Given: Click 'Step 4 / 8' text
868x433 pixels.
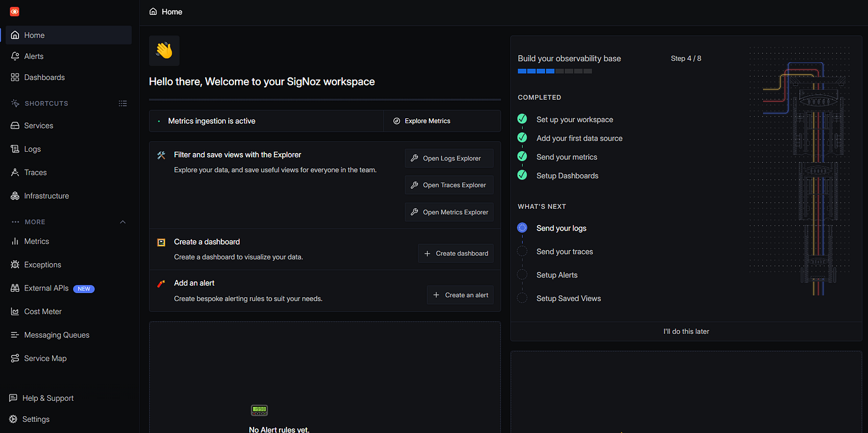Looking at the screenshot, I should tap(686, 59).
